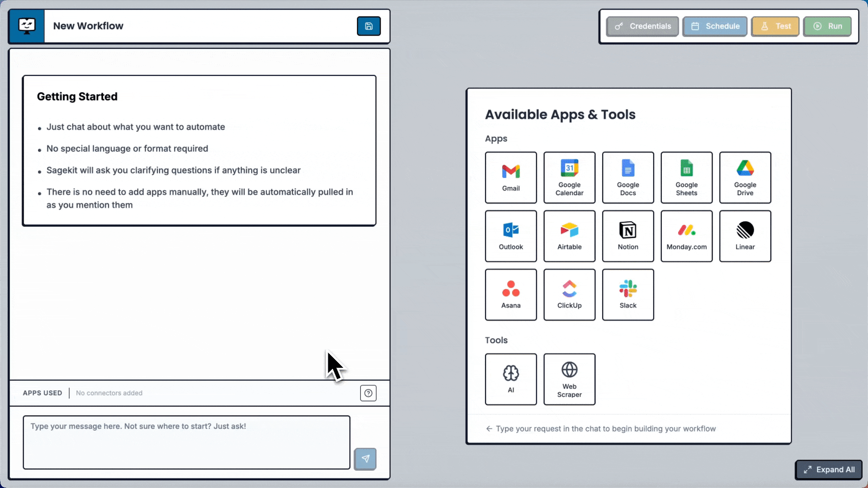Choose the AI brain tool tile

click(511, 379)
